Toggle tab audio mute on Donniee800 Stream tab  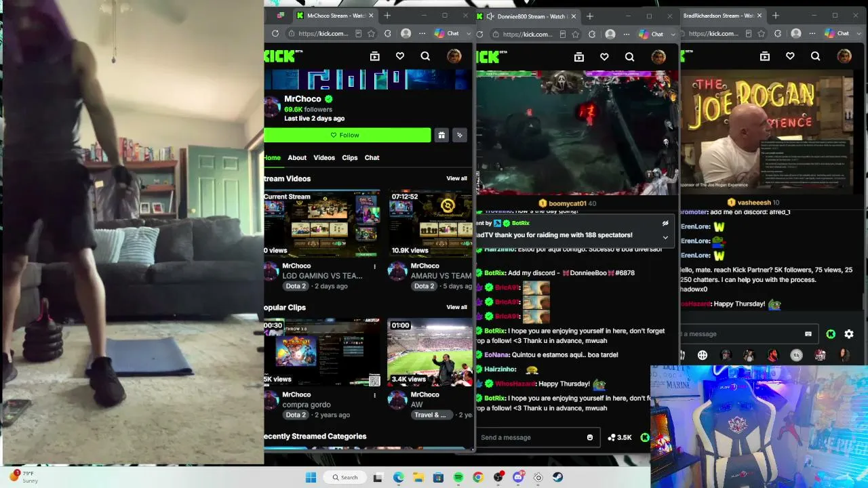(x=490, y=16)
